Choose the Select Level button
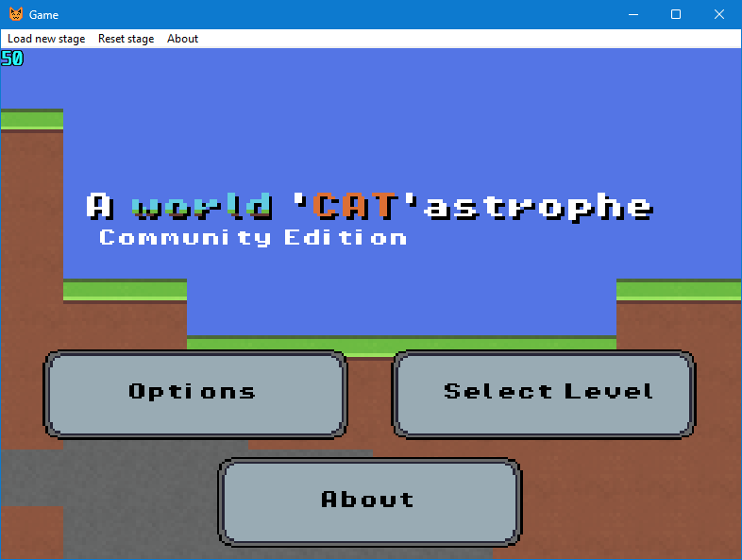The height and width of the screenshot is (560, 742). (x=543, y=395)
